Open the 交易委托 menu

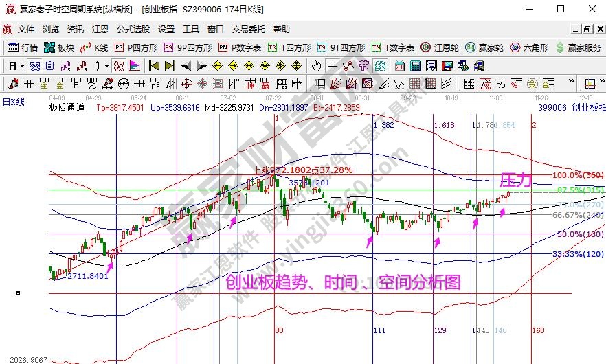248,30
